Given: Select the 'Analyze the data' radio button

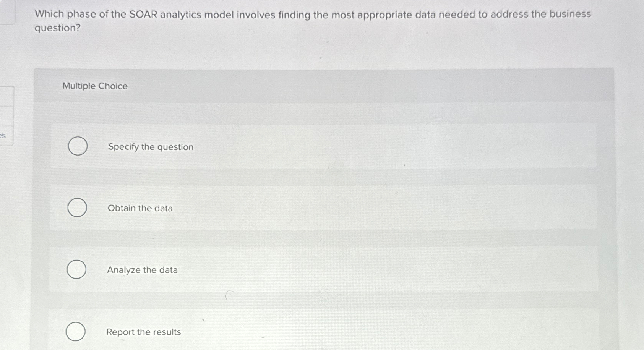Looking at the screenshot, I should tap(77, 269).
